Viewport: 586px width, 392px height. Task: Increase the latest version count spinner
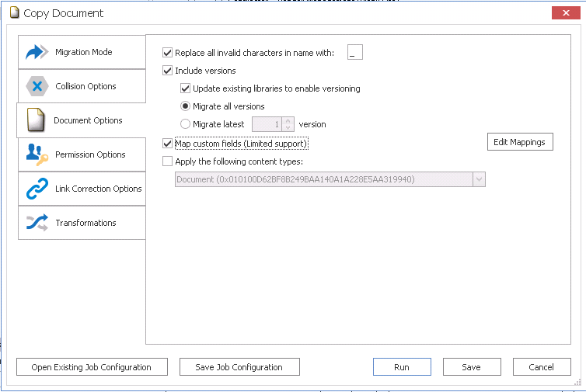click(288, 120)
